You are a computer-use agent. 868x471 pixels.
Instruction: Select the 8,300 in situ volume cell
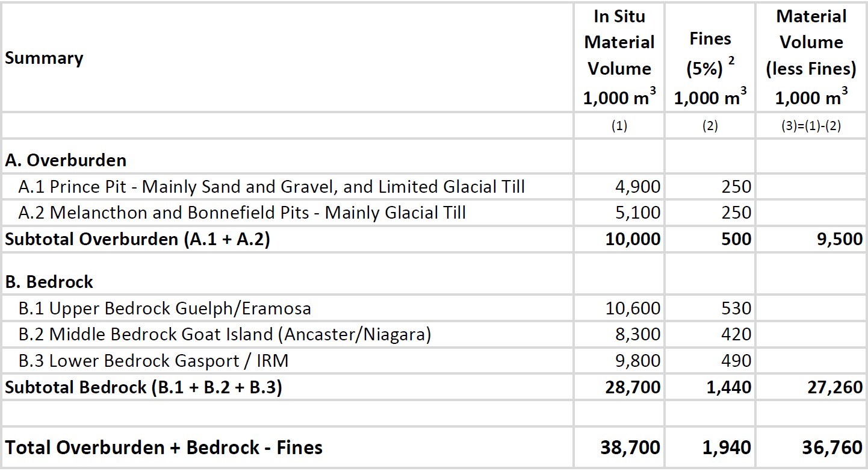click(x=638, y=334)
